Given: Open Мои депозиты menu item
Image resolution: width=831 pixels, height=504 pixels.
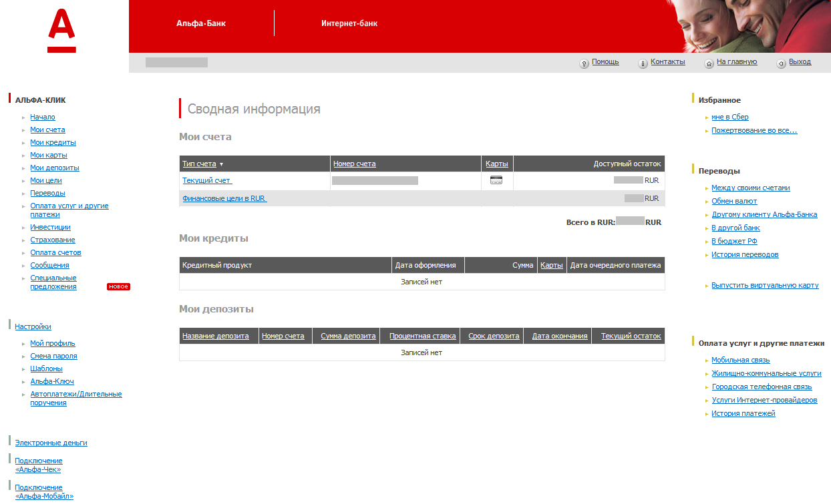Looking at the screenshot, I should coord(55,168).
